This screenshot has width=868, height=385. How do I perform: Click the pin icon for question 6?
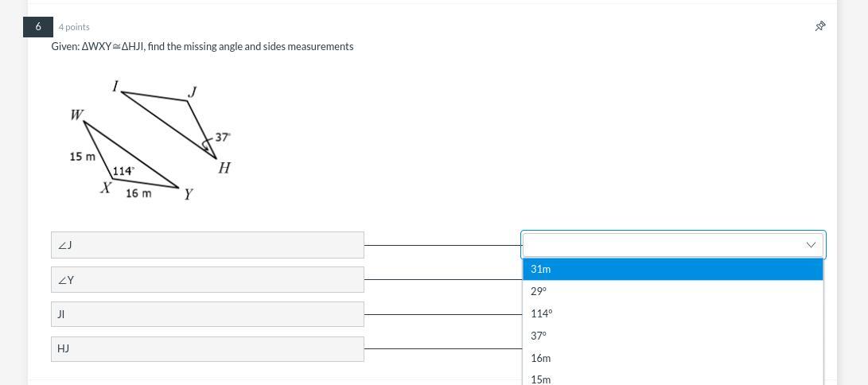click(x=820, y=26)
